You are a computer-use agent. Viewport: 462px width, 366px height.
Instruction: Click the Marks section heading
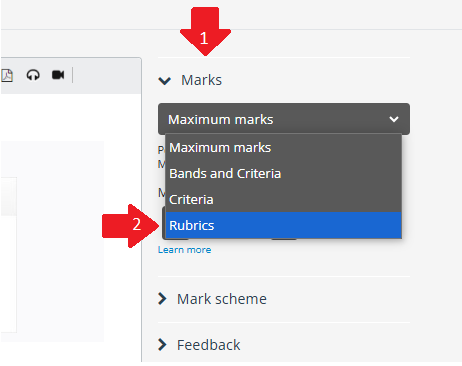point(201,80)
